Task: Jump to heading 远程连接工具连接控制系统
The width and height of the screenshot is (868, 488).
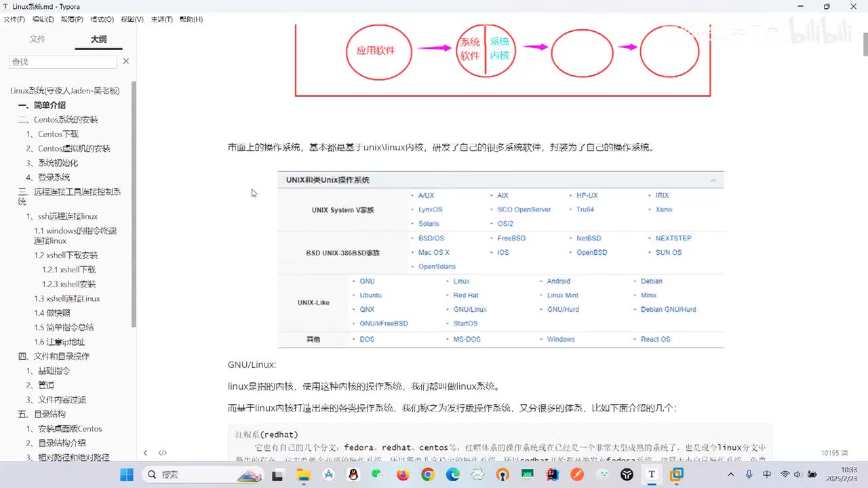Action: (69, 197)
